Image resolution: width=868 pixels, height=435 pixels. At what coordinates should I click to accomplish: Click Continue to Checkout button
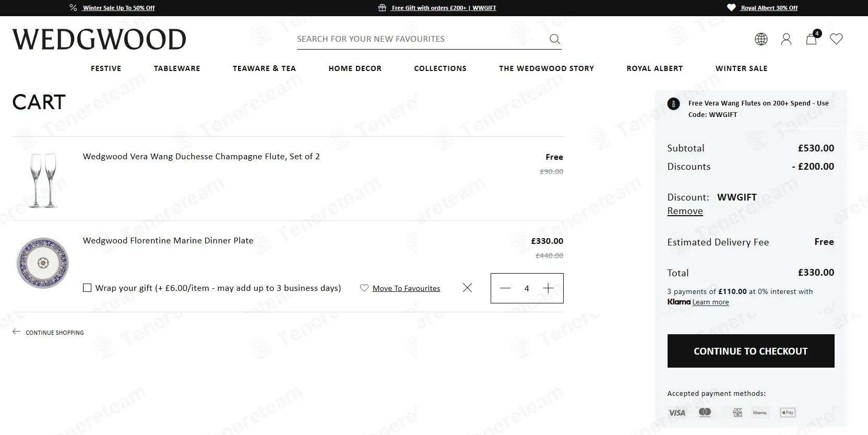[751, 351]
